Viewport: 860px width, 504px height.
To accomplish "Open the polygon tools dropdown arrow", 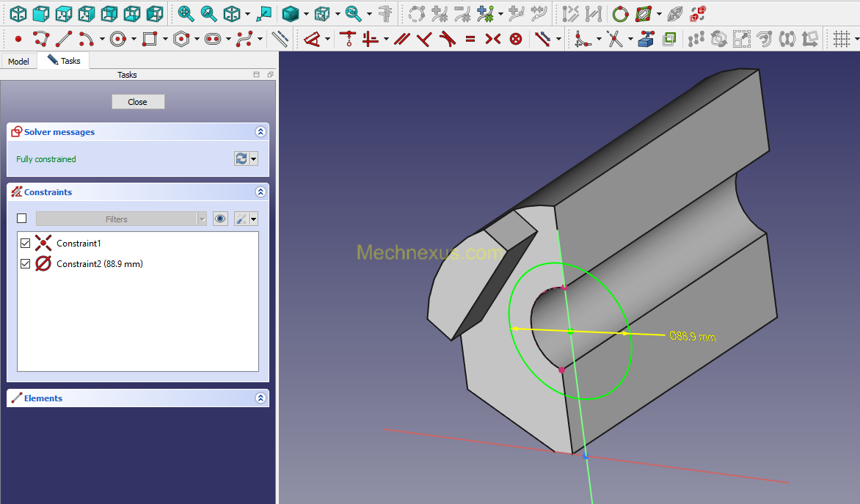I will [x=197, y=39].
